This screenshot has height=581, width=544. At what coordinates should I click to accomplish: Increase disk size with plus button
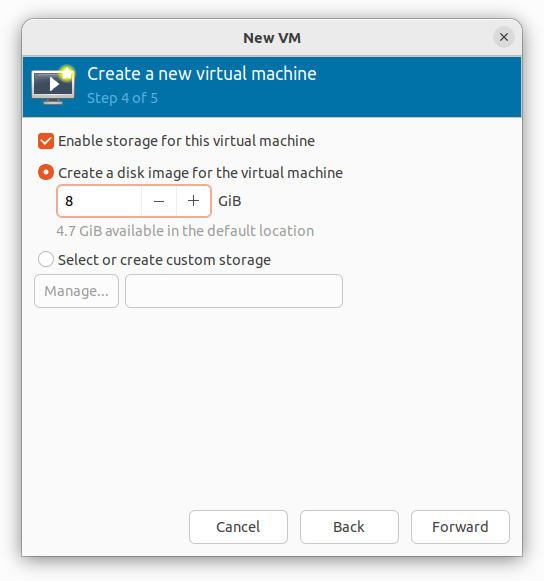pos(193,201)
